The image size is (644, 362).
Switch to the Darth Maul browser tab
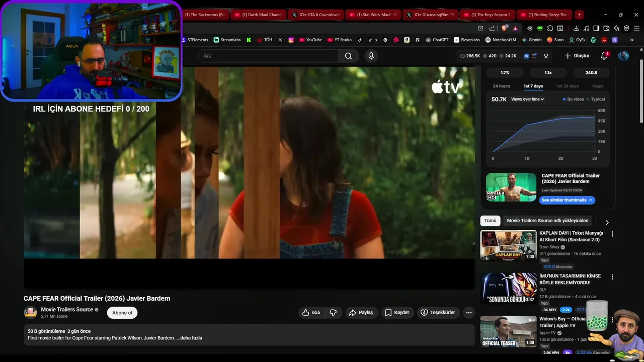click(259, 15)
